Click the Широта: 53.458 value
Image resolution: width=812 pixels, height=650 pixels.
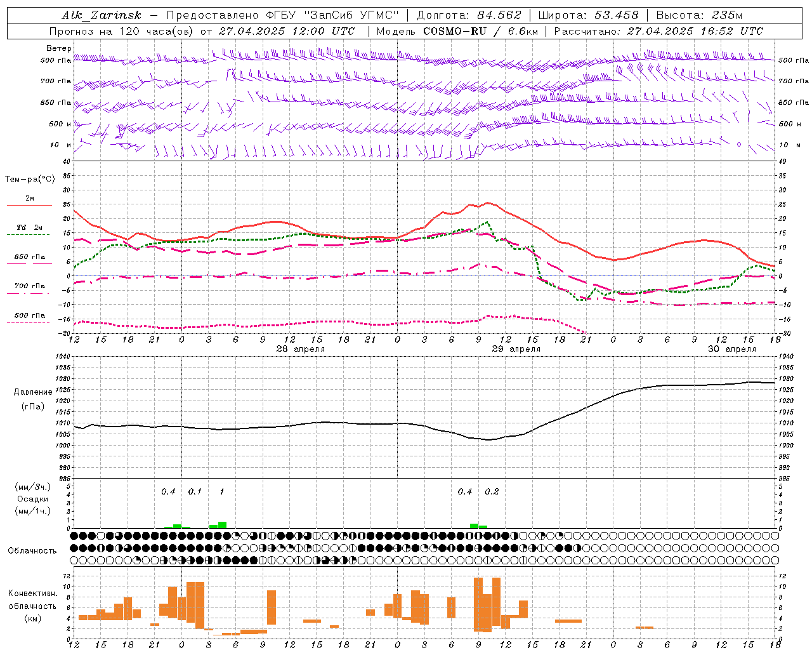coord(587,15)
